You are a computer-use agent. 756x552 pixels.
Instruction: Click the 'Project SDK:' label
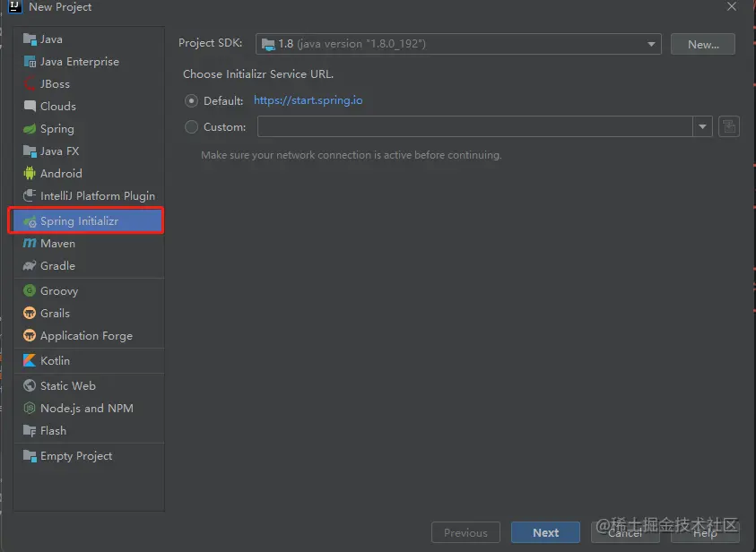(x=210, y=43)
